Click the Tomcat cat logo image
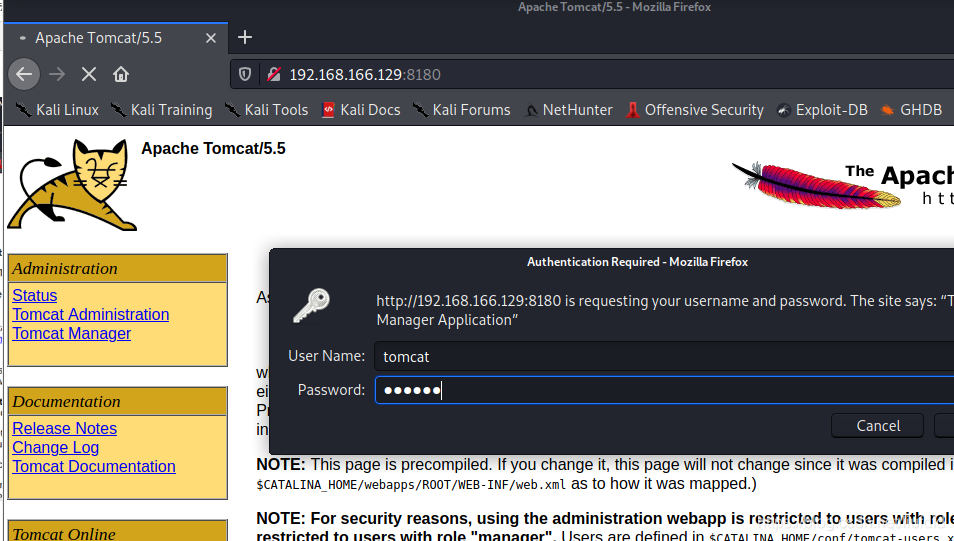 [72, 184]
